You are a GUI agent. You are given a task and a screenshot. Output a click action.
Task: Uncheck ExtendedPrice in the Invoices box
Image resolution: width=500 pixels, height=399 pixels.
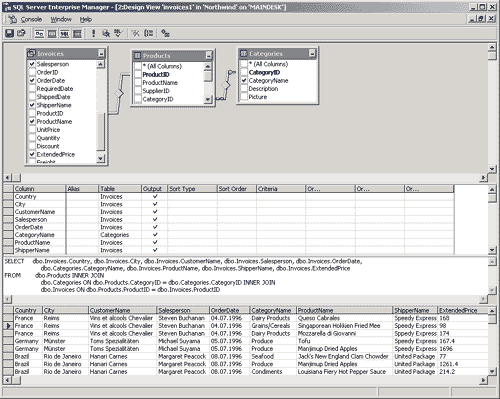tap(32, 154)
